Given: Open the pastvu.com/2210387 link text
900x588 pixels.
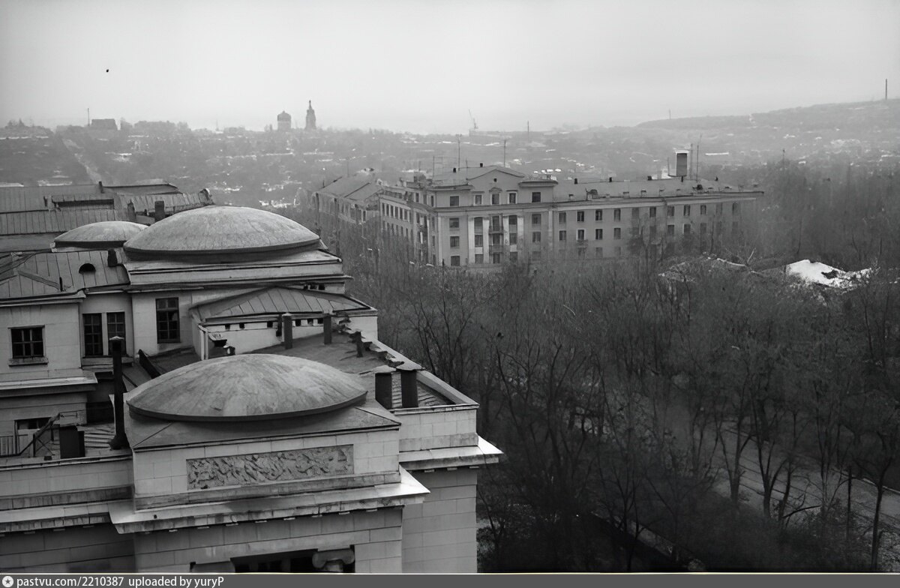Looking at the screenshot, I should pyautogui.click(x=70, y=581).
